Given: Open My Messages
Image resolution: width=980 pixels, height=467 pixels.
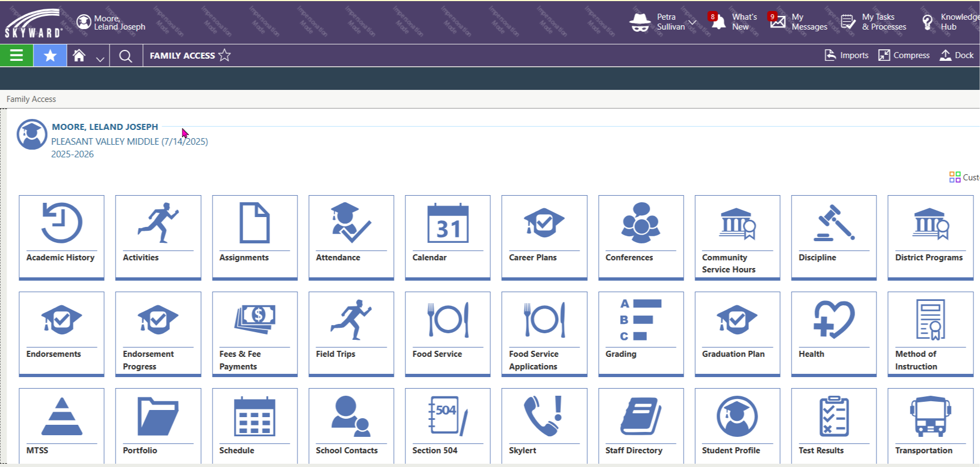Looking at the screenshot, I should 798,22.
